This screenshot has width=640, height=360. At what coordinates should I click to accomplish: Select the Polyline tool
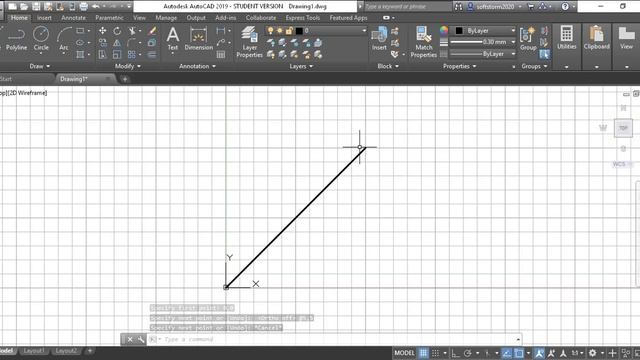pyautogui.click(x=16, y=39)
